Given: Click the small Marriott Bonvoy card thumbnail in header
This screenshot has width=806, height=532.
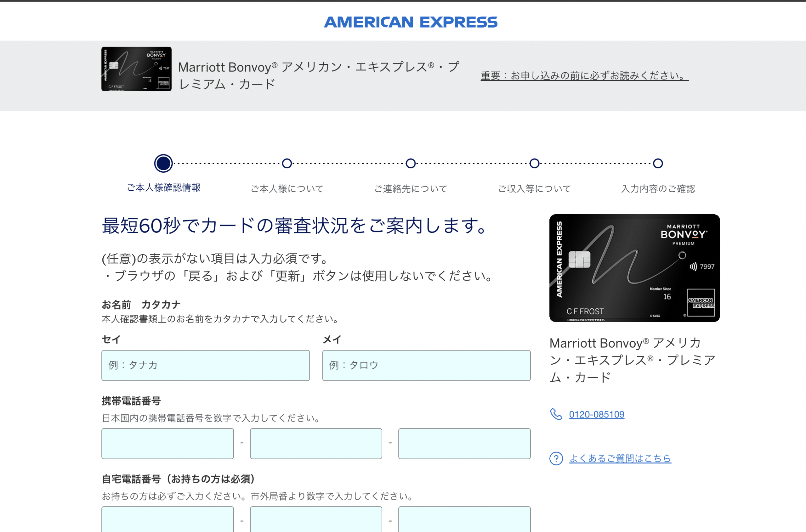Looking at the screenshot, I should [x=136, y=69].
